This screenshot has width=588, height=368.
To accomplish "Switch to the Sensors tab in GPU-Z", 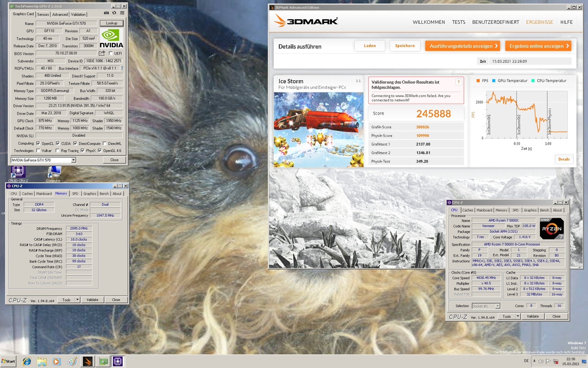I will 43,14.
